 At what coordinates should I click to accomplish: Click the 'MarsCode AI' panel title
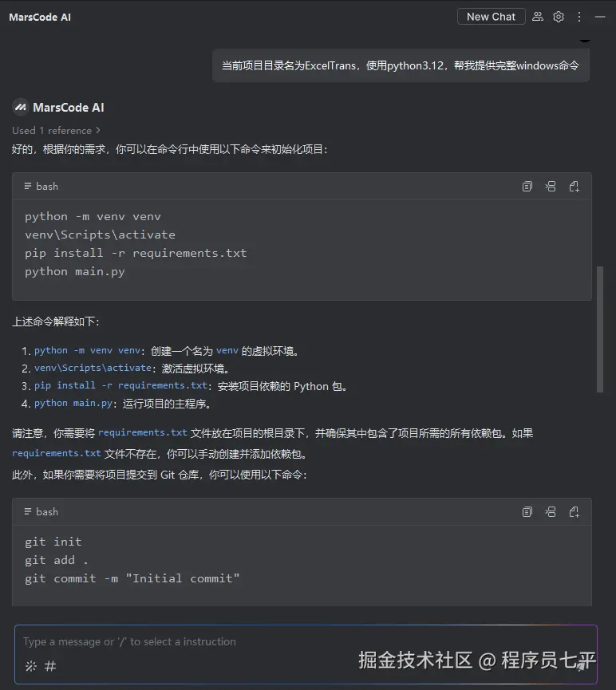40,18
